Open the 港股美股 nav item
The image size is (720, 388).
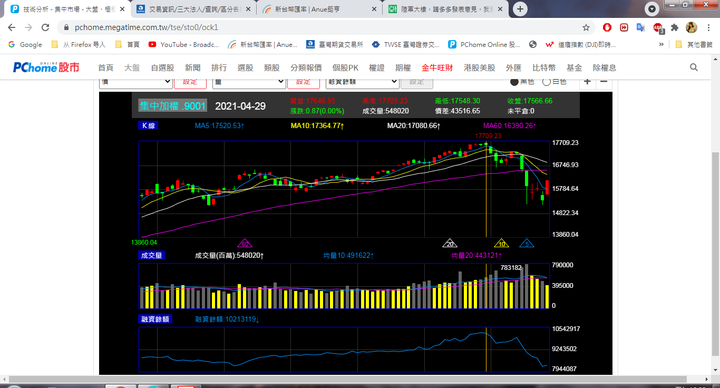pyautogui.click(x=479, y=67)
